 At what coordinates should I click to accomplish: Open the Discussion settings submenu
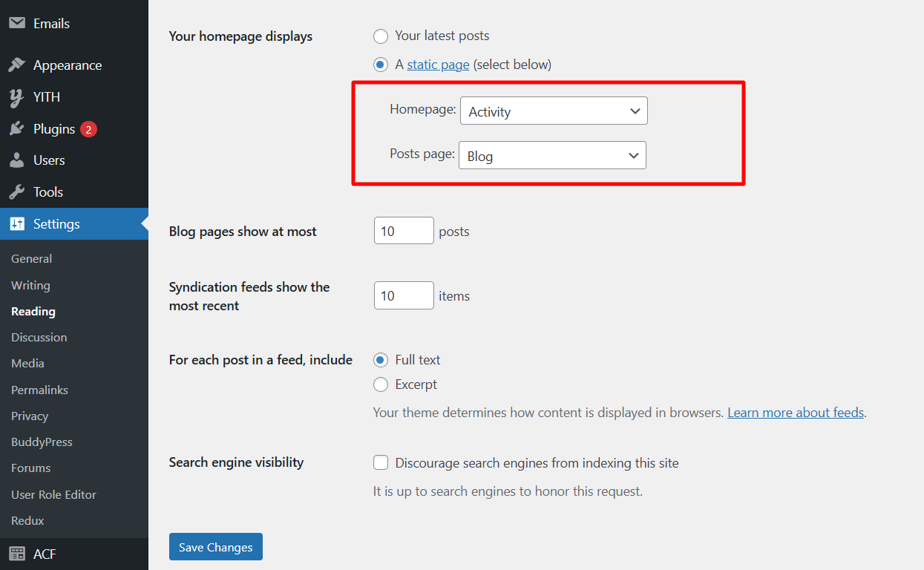click(39, 337)
